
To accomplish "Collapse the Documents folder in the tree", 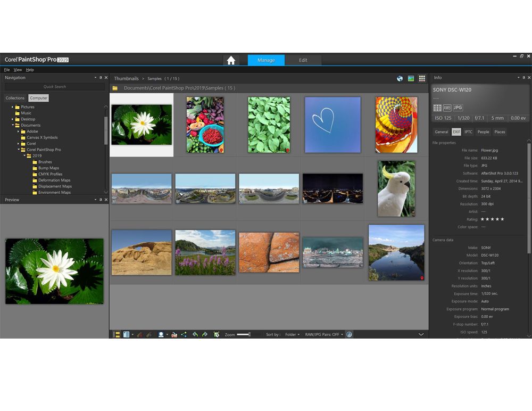I will pyautogui.click(x=14, y=125).
